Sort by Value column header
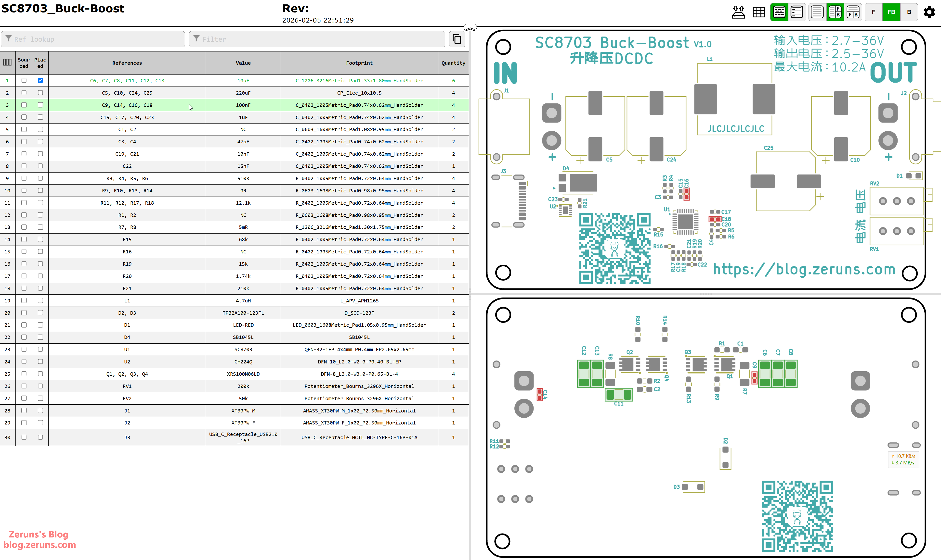Viewport: 941px width, 560px height. (x=243, y=63)
